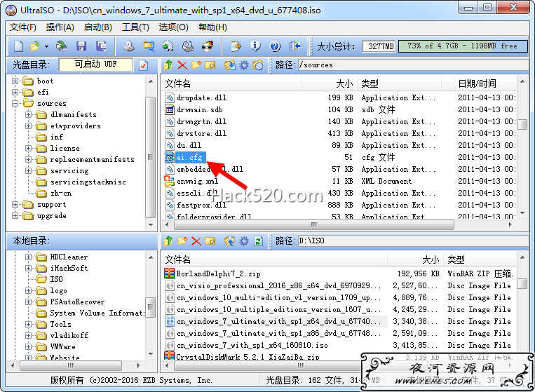
Task: Click the Make CD/DVD image icon
Action: (x=128, y=46)
